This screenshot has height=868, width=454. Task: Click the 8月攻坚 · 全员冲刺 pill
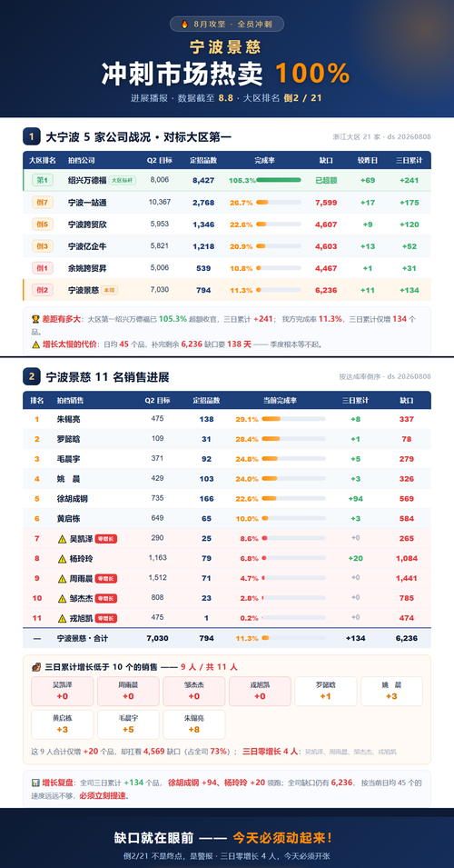[227, 24]
